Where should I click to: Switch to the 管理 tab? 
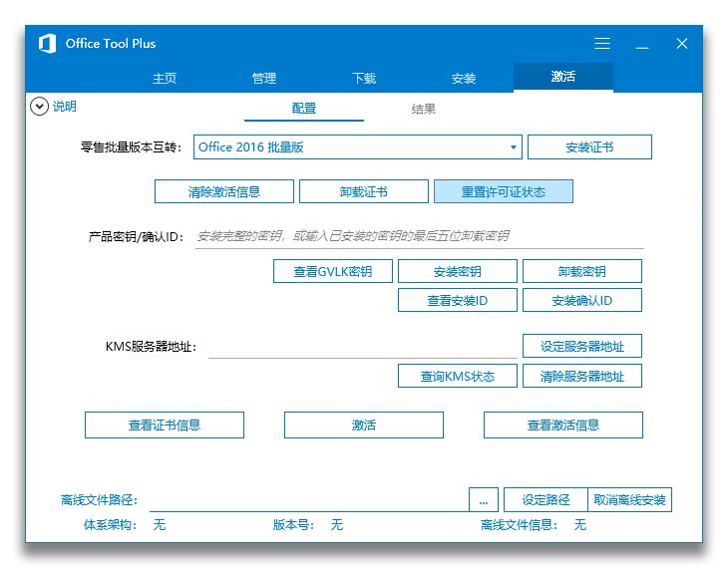click(264, 78)
